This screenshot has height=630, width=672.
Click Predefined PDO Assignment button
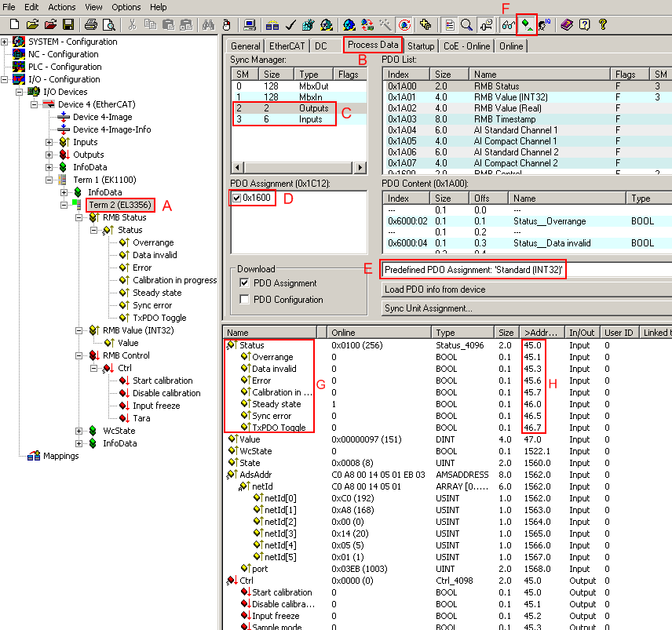pos(525,270)
